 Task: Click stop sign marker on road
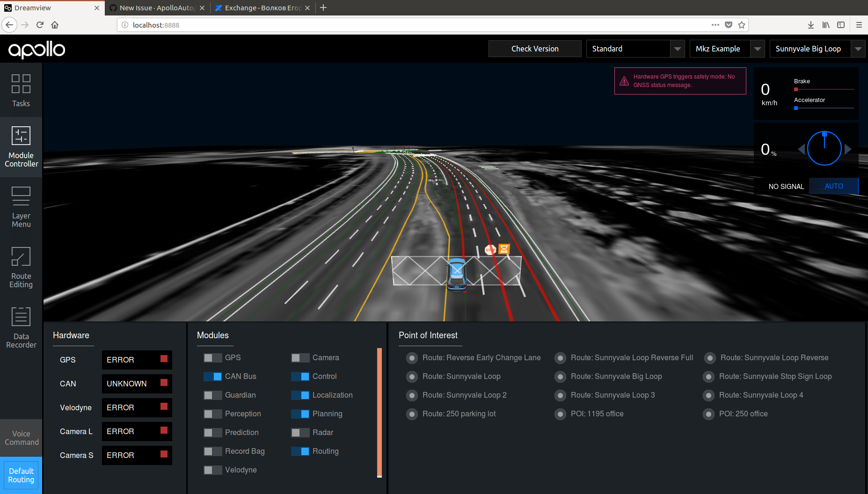coord(490,250)
